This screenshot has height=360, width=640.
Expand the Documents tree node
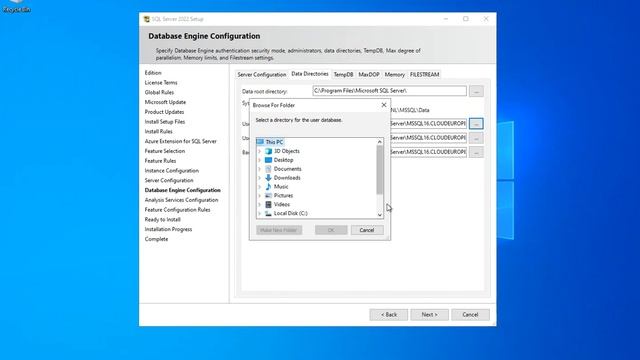260,169
